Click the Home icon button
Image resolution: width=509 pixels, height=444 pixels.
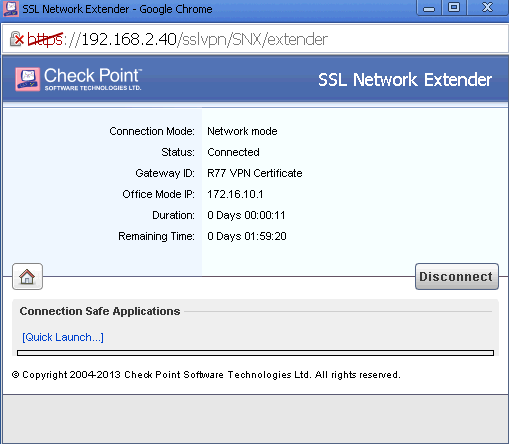click(x=27, y=276)
